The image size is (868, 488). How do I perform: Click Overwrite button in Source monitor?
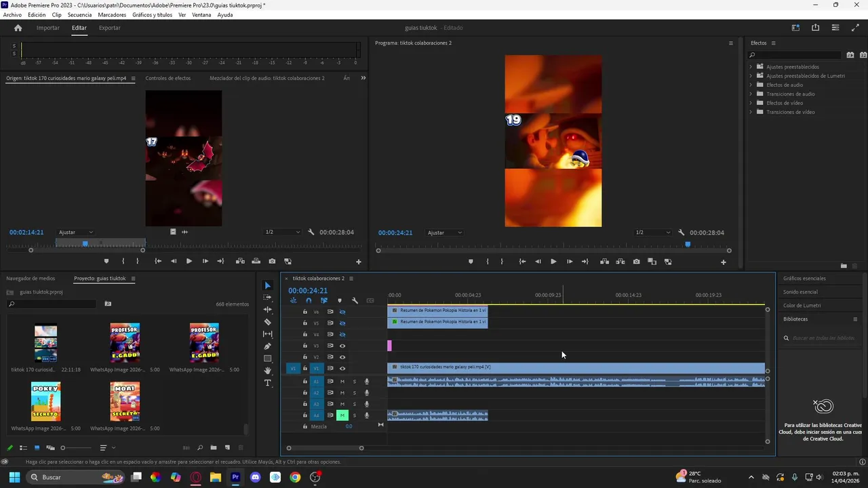pyautogui.click(x=256, y=261)
